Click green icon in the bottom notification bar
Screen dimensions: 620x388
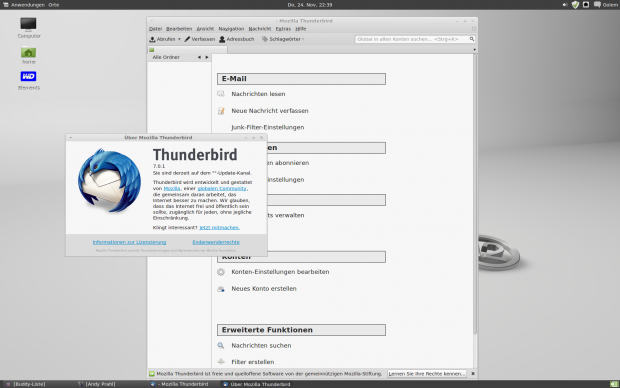click(x=151, y=374)
